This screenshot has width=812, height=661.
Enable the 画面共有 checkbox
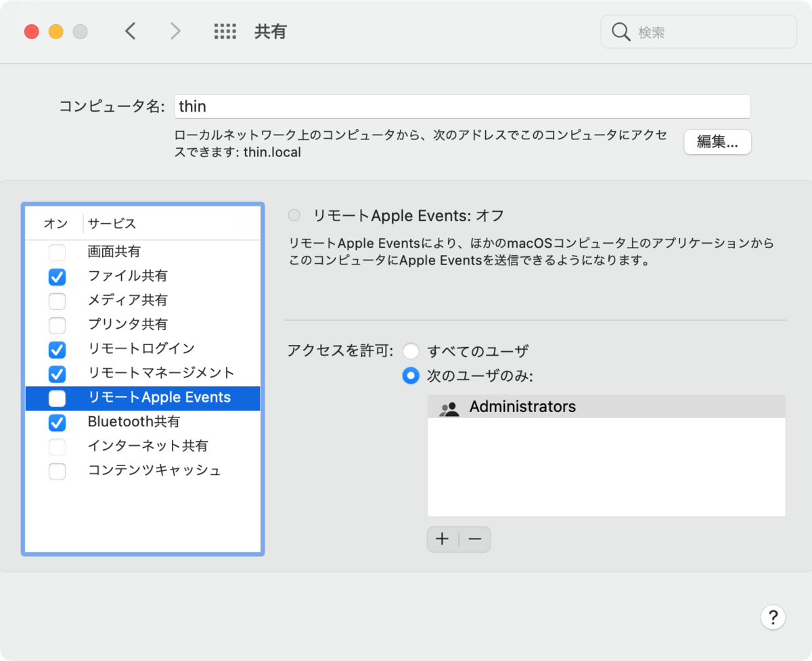coord(58,252)
